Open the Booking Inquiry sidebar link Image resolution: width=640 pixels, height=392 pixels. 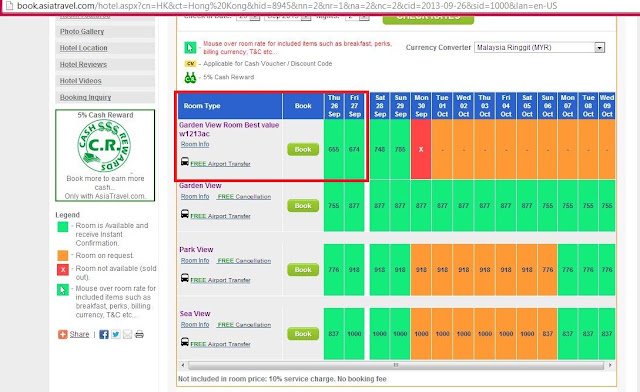click(x=85, y=97)
